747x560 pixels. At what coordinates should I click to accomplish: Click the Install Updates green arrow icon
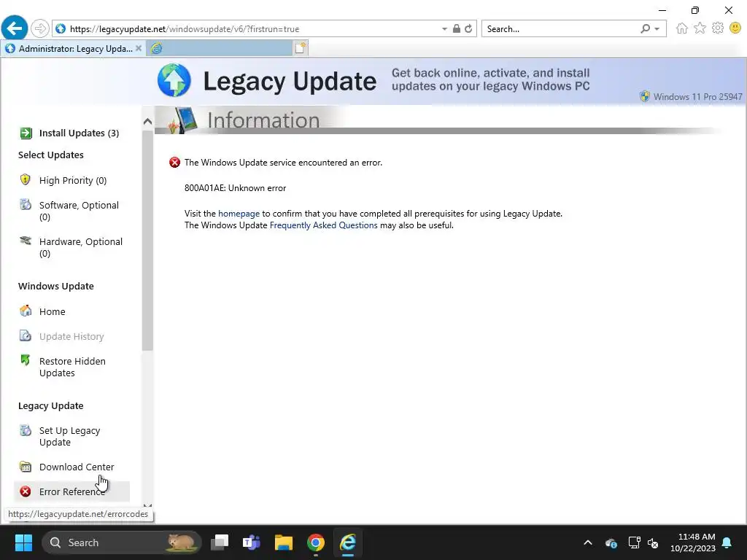(26, 133)
